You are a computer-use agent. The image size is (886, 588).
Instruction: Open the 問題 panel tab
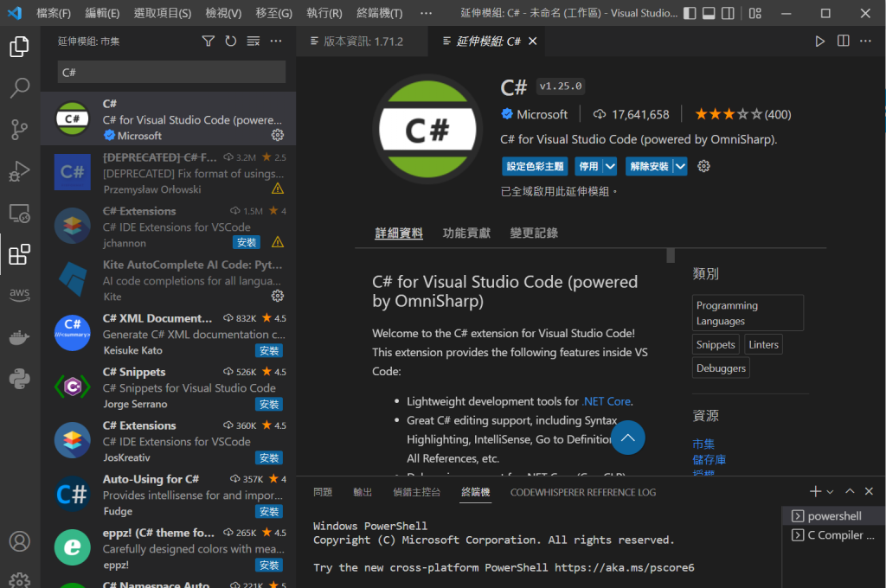(x=323, y=492)
